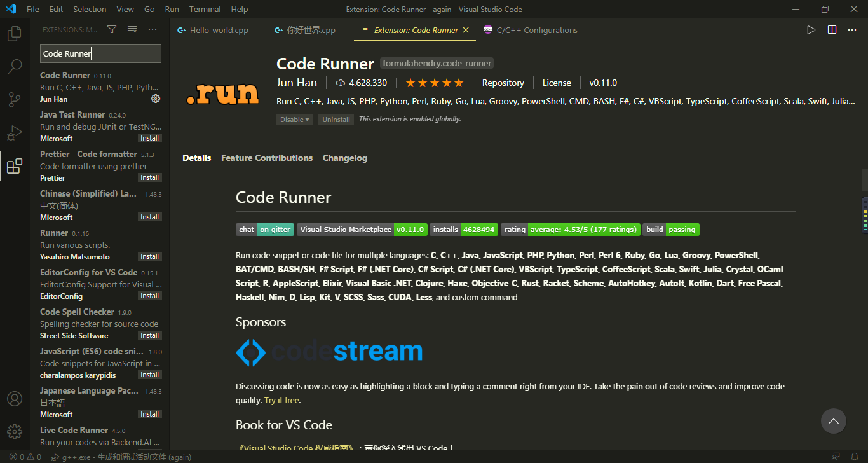
Task: Click the filter extensions funnel icon
Action: point(112,30)
